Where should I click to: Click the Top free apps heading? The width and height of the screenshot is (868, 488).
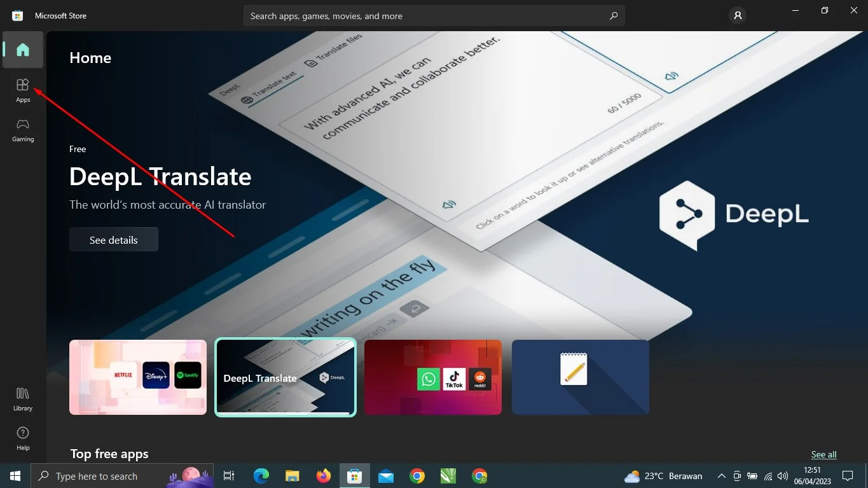(x=109, y=454)
